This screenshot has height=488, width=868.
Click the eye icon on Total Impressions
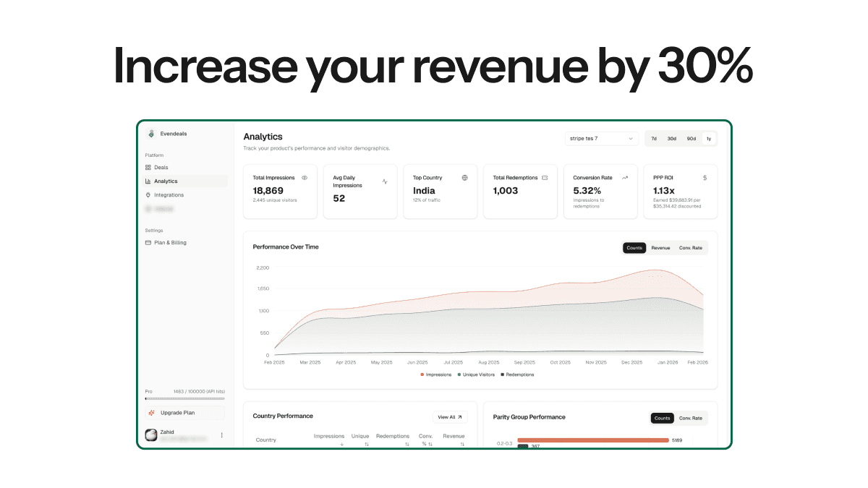(x=305, y=177)
